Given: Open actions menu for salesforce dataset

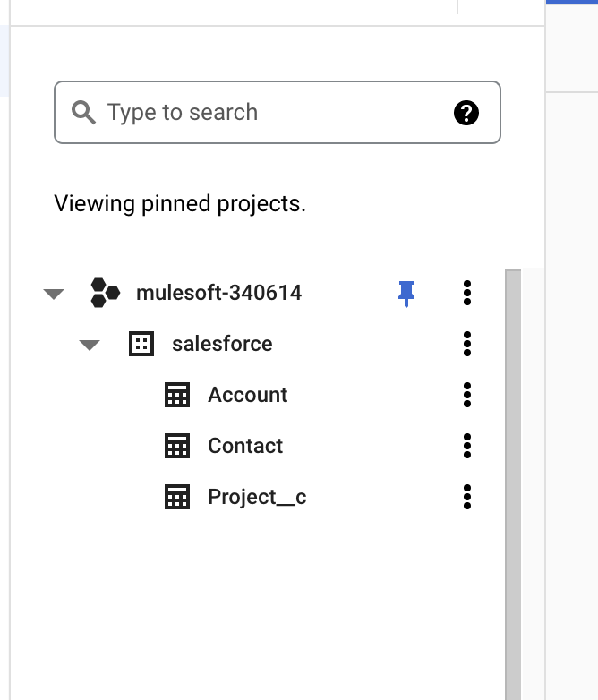Looking at the screenshot, I should (466, 344).
